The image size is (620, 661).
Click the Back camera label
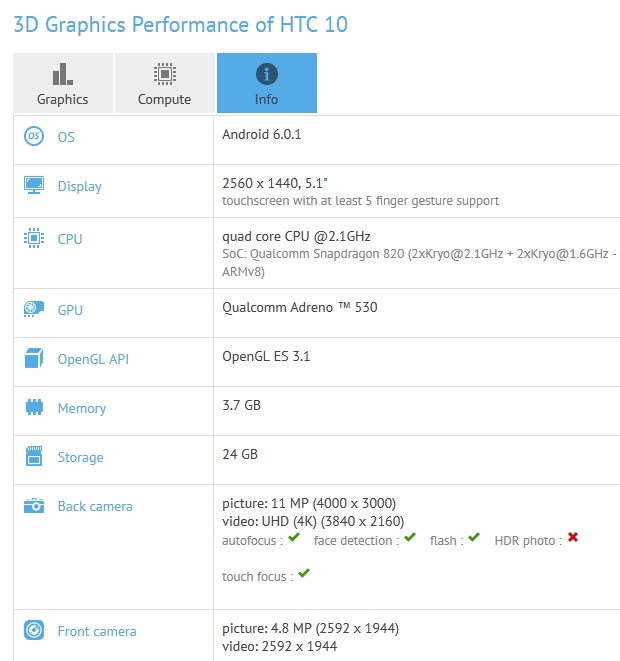pyautogui.click(x=95, y=506)
